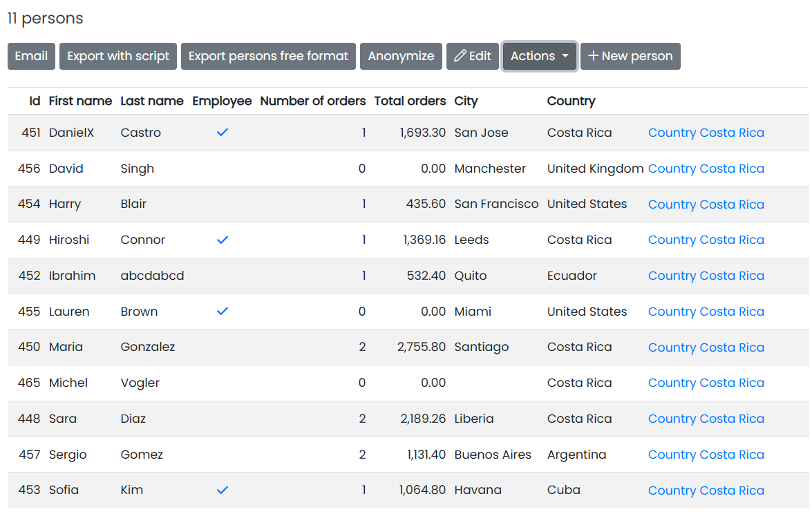Sort by the City column header
This screenshot has height=514, width=812.
(x=466, y=101)
